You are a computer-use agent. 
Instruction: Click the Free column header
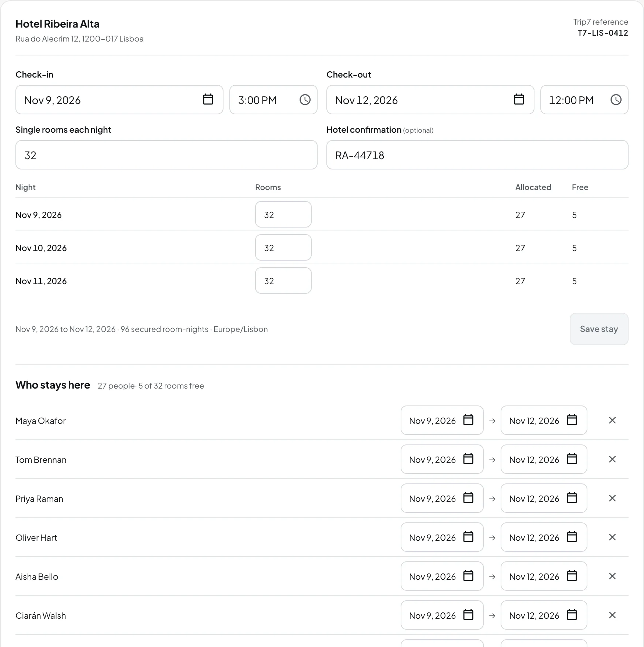click(580, 187)
